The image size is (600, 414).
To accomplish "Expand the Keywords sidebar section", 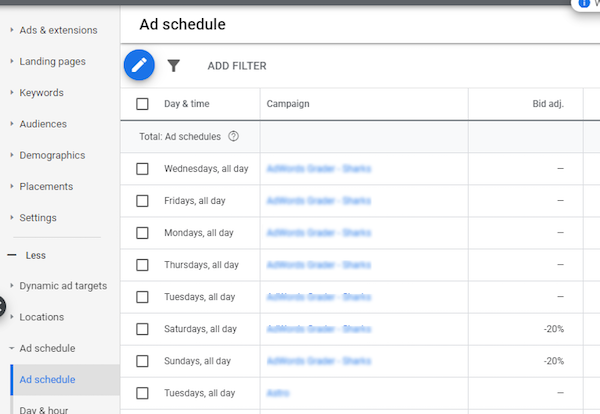I will (x=41, y=93).
